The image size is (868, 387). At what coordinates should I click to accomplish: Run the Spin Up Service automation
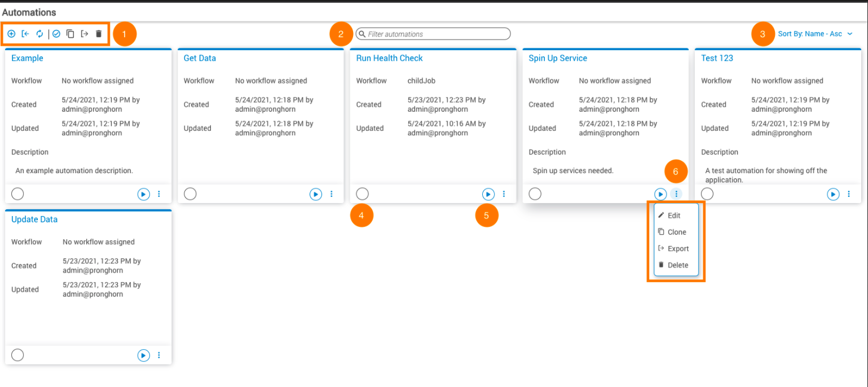[x=660, y=194]
